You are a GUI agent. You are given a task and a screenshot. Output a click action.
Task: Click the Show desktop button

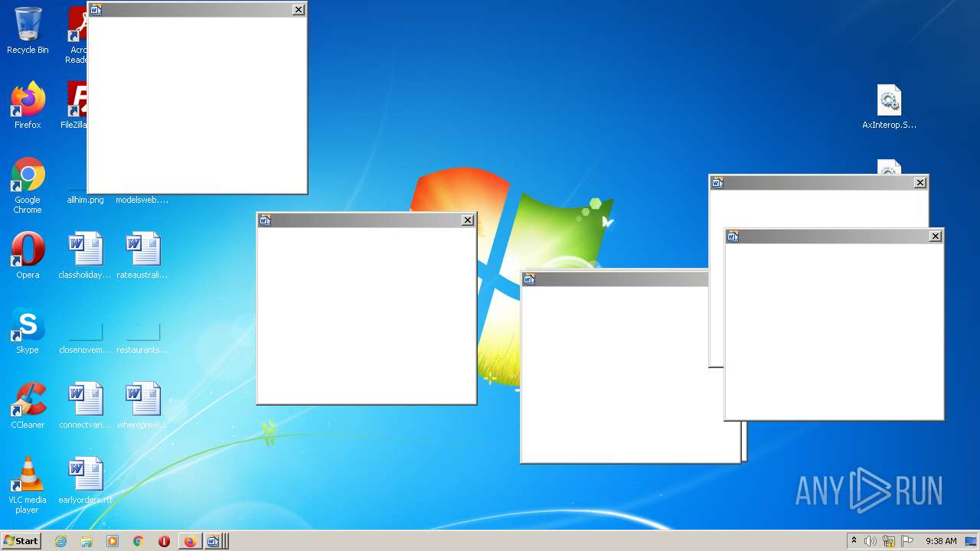(972, 541)
